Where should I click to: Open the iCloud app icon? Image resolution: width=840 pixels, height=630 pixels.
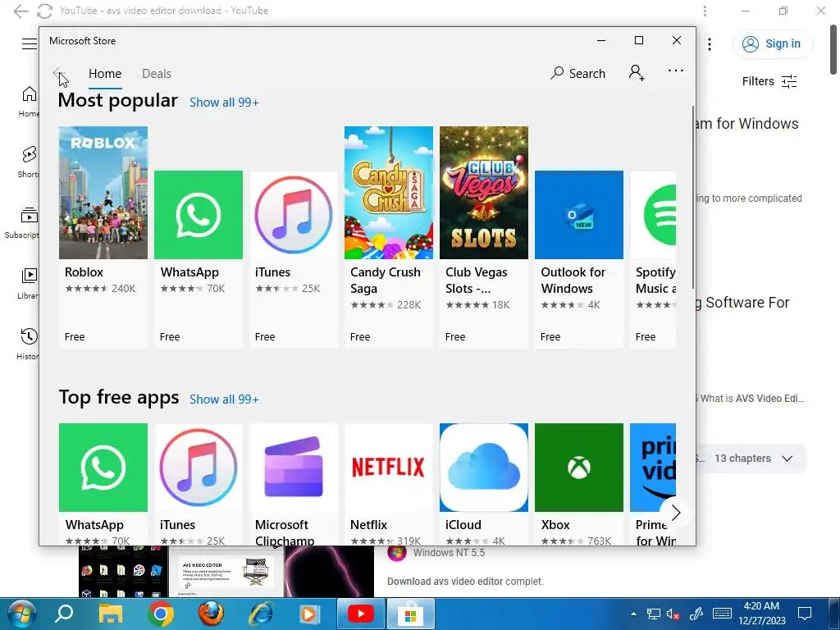point(484,468)
